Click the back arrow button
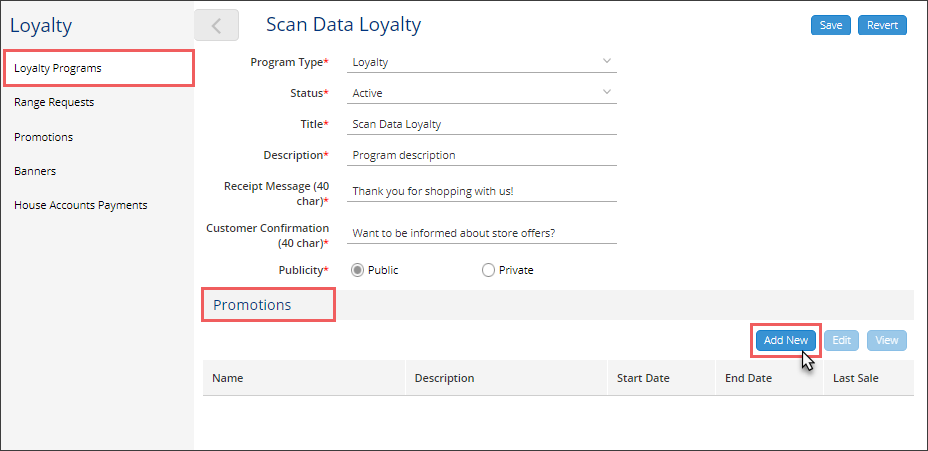Screen dimensions: 928x451 tap(216, 25)
